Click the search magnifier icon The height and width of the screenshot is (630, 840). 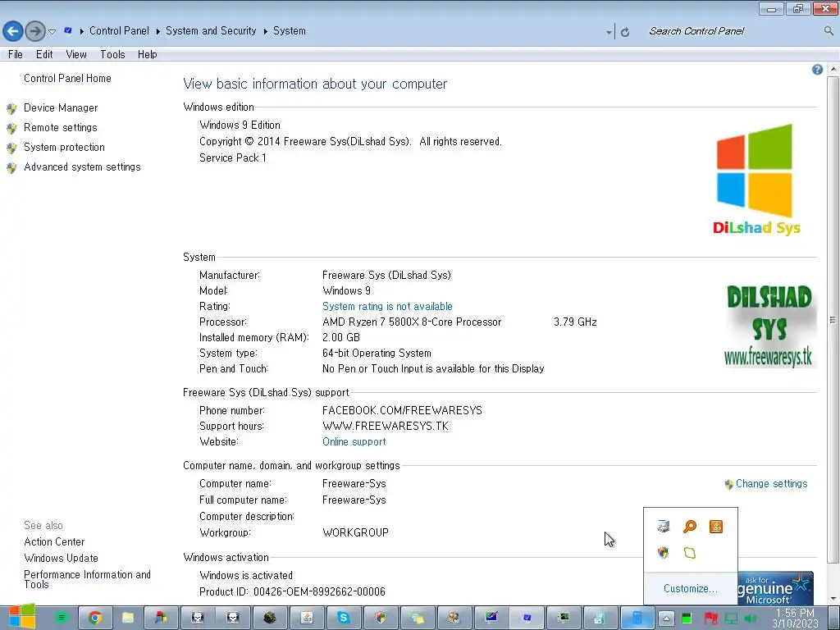(829, 31)
